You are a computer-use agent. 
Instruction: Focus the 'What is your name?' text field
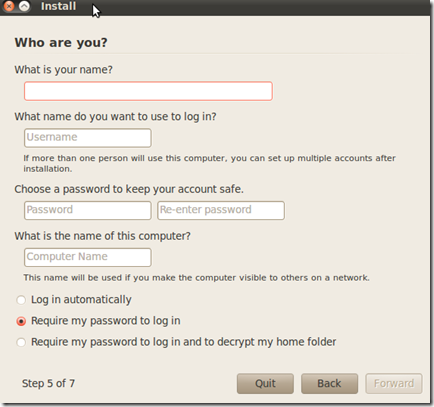[148, 91]
